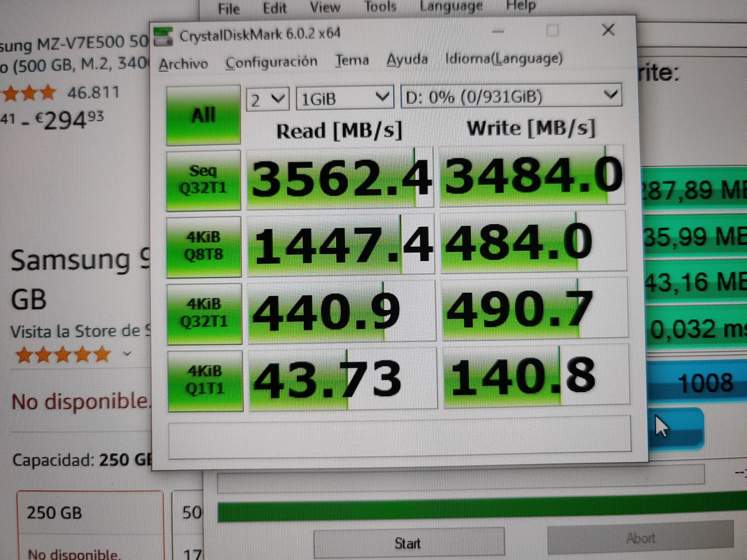Click the empty comment field in CrystalDiskMark
747x560 pixels.
click(400, 435)
